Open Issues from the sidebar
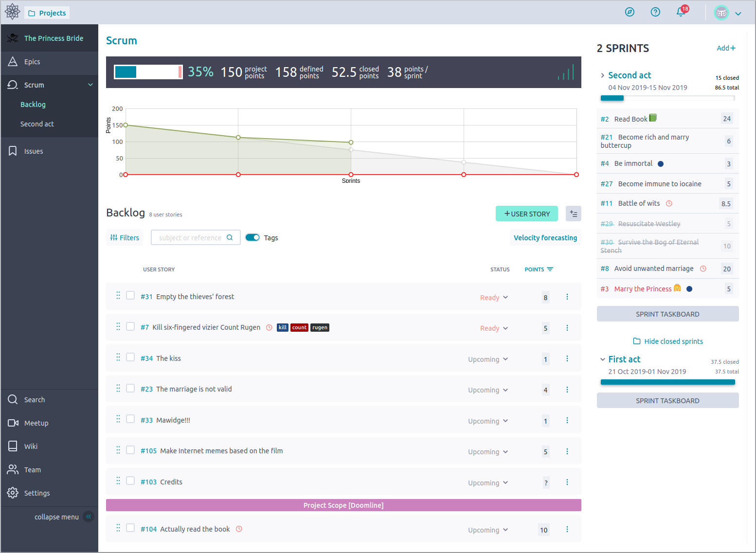Image resolution: width=756 pixels, height=553 pixels. (x=33, y=151)
